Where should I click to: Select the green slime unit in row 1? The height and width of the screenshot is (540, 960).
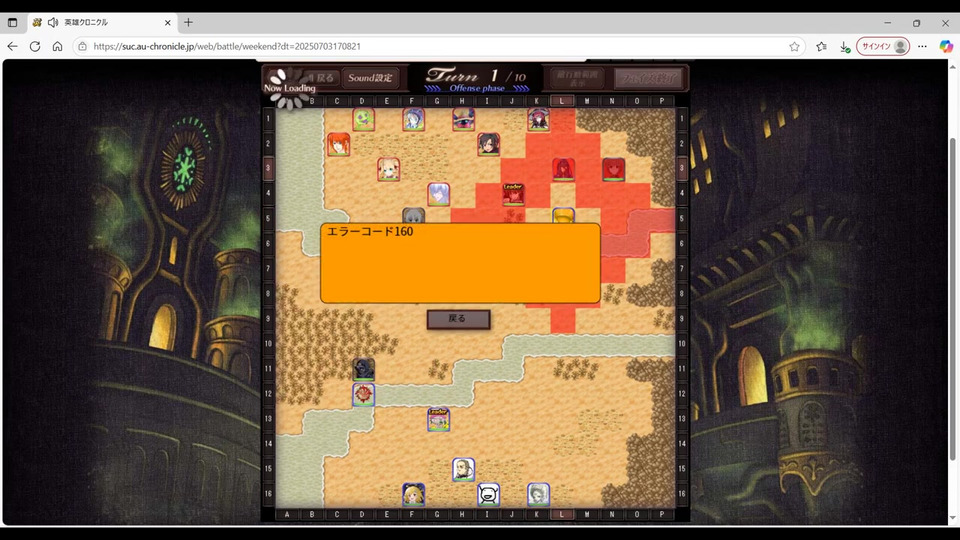tap(363, 119)
